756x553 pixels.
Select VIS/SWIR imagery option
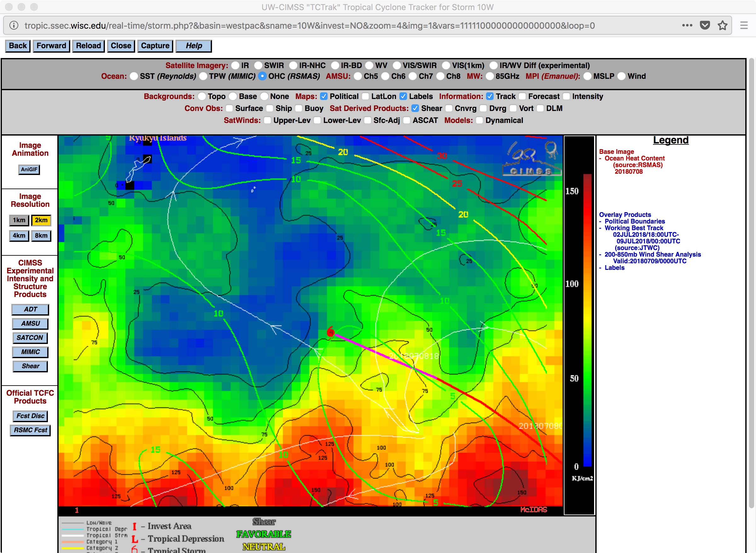(x=397, y=65)
